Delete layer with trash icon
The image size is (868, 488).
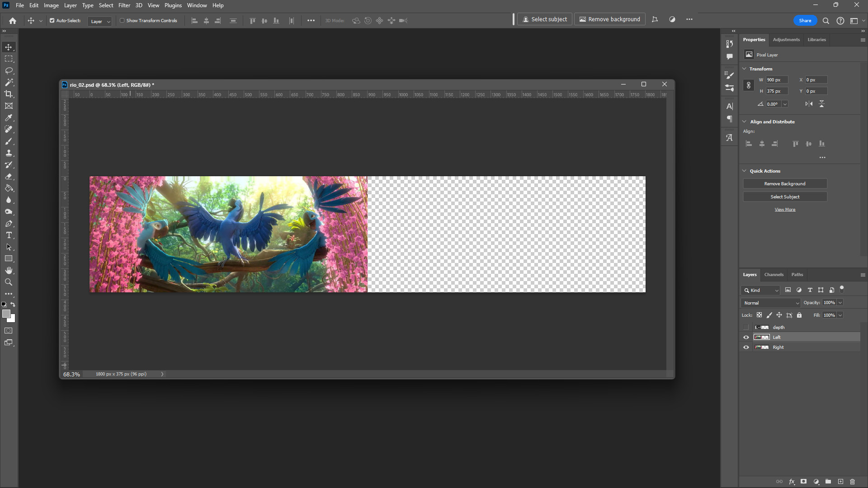tap(853, 482)
